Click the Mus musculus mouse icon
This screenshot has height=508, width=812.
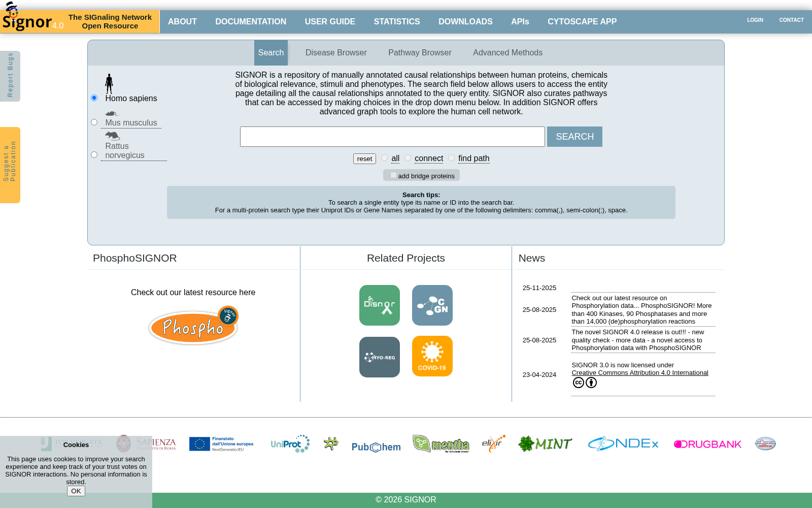pos(112,114)
